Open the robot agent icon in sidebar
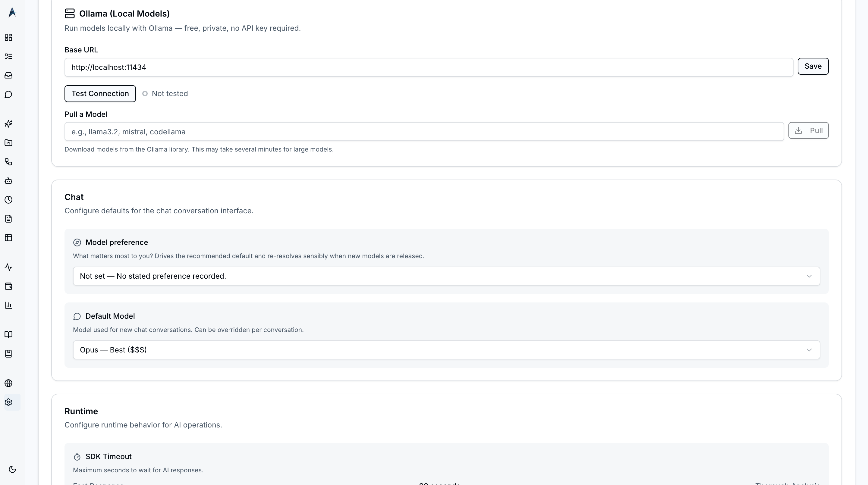868x485 pixels. point(8,181)
